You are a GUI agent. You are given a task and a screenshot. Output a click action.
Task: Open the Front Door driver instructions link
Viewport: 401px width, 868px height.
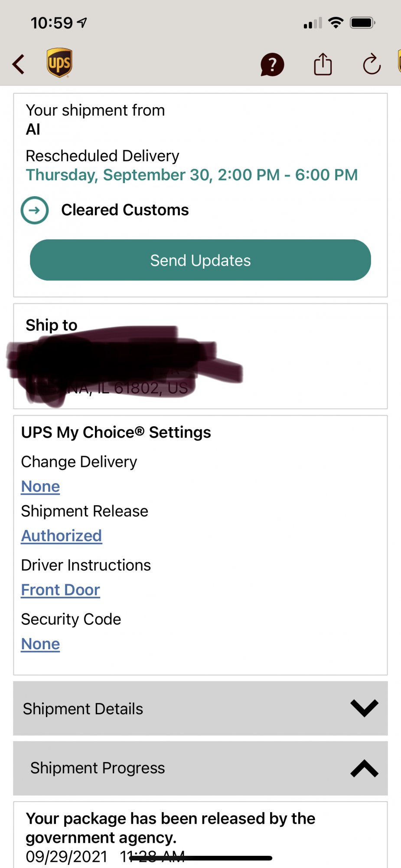pyautogui.click(x=61, y=590)
